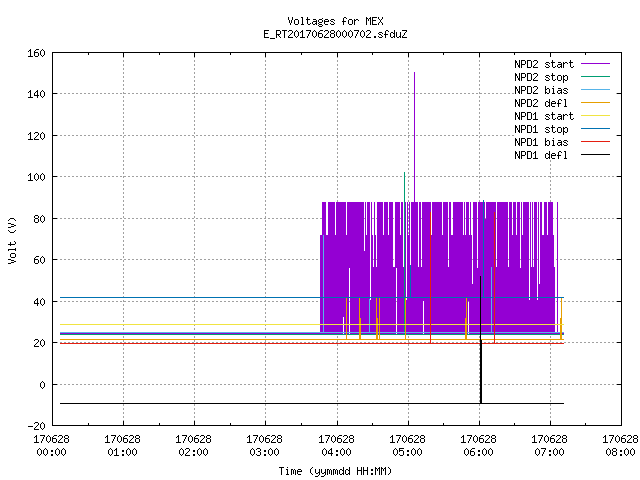Click the 'NPD1 stop' legend label
Screen dimensions: 640x480
pyautogui.click(x=541, y=129)
